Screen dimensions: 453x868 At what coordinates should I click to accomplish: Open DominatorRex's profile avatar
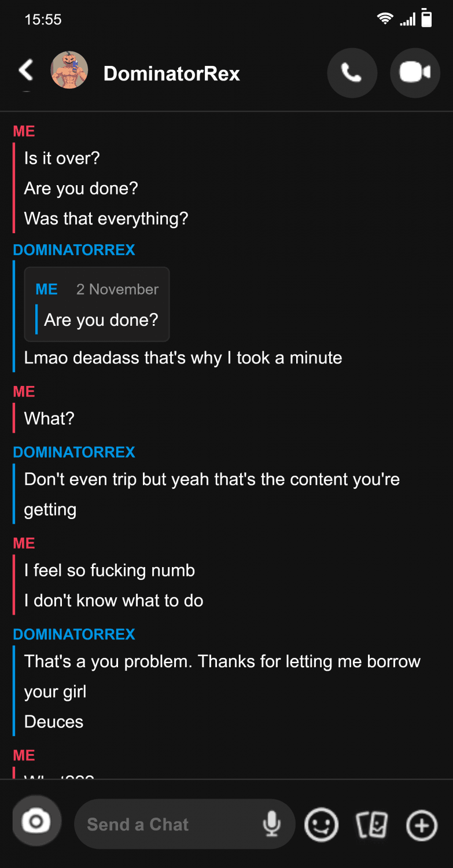click(69, 71)
